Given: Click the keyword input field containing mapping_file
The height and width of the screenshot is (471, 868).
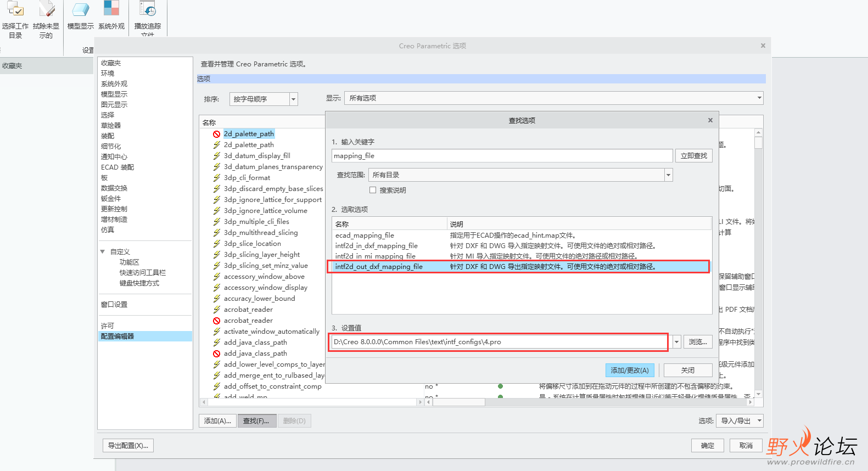Looking at the screenshot, I should [502, 156].
